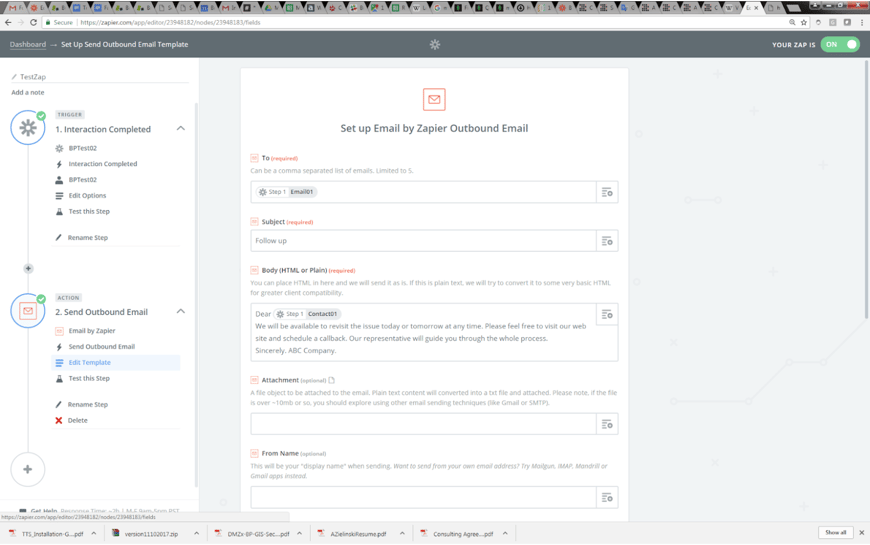This screenshot has height=545, width=870.
Task: Click the Secure lock indicator
Action: (59, 23)
